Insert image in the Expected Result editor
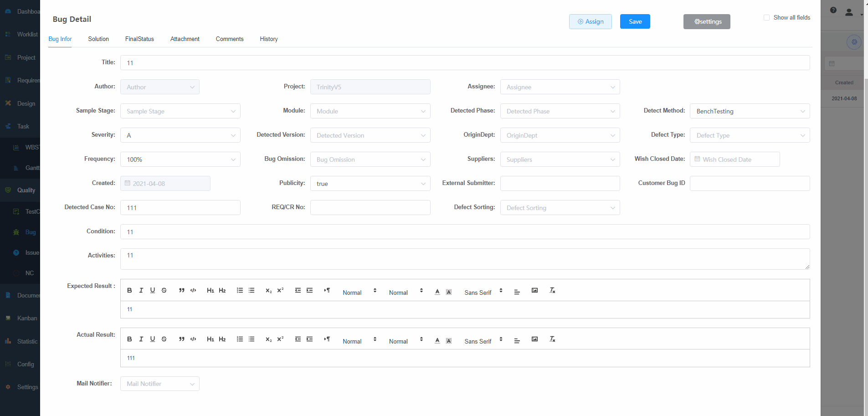 (535, 290)
